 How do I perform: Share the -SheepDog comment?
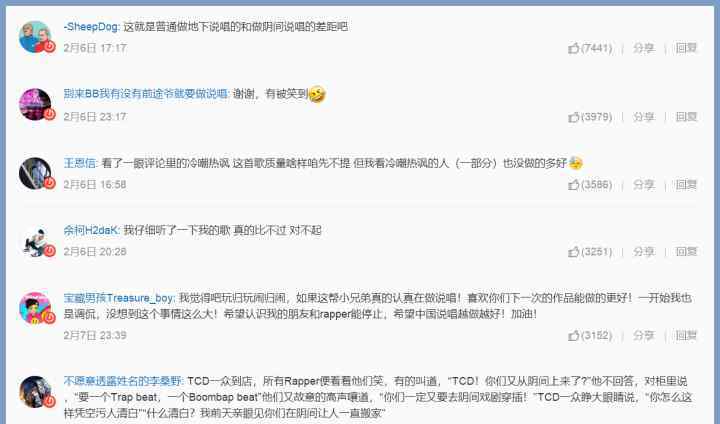[643, 48]
